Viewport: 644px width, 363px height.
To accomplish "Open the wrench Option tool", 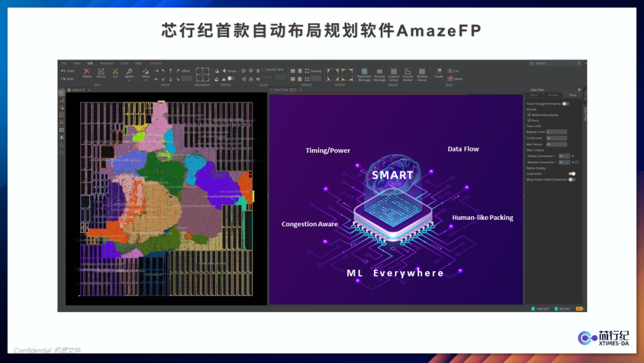I will (129, 72).
